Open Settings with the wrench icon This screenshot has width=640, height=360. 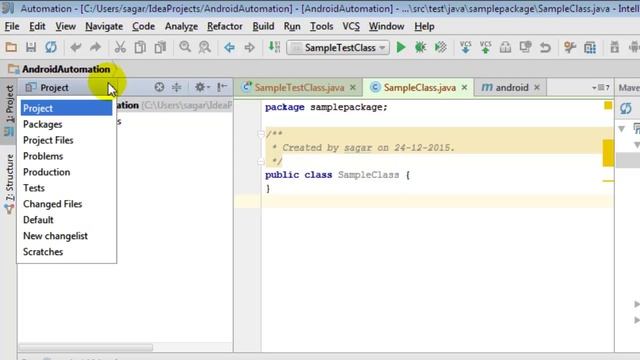(x=570, y=47)
